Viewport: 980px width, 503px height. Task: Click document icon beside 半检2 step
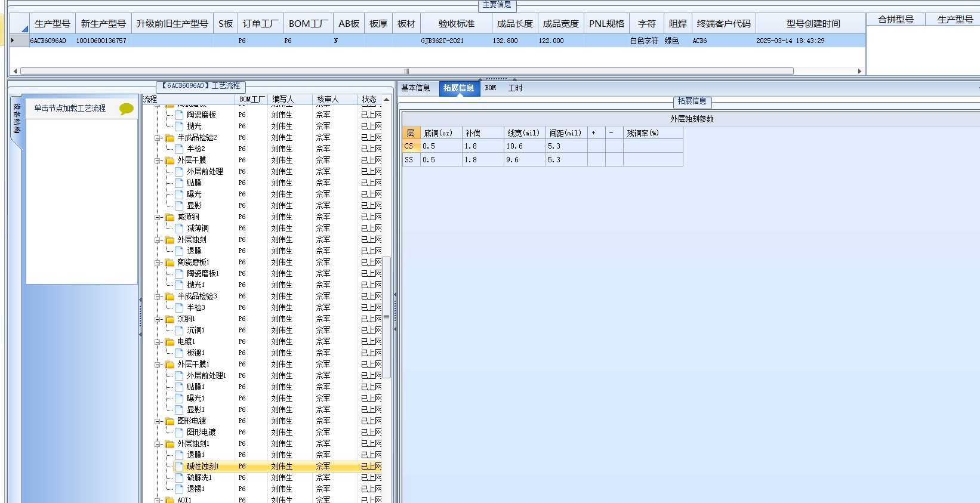(179, 149)
